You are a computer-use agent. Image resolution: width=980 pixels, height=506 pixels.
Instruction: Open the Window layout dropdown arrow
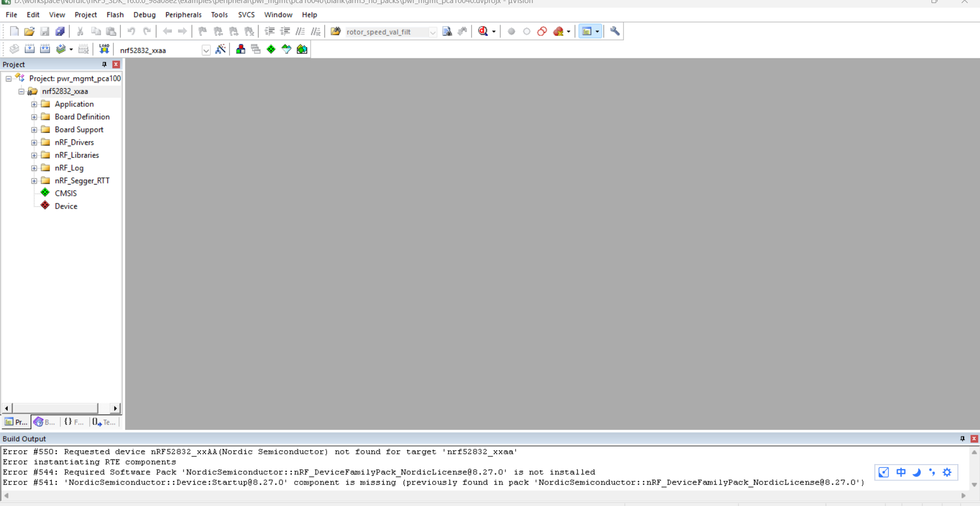pos(597,31)
